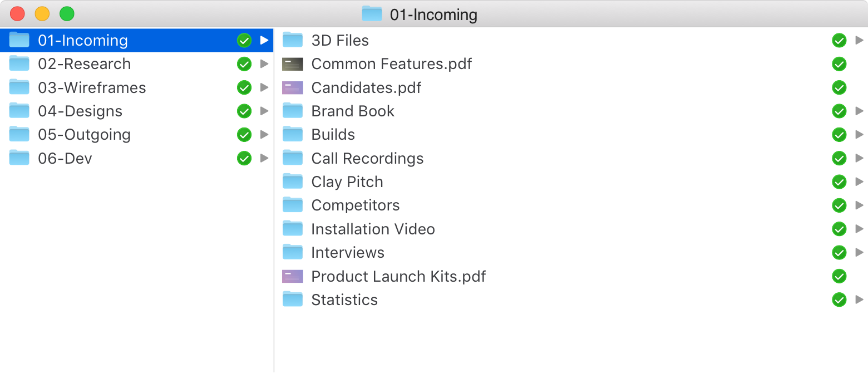Click the 02-Research folder icon
This screenshot has height=373, width=868.
(x=19, y=64)
